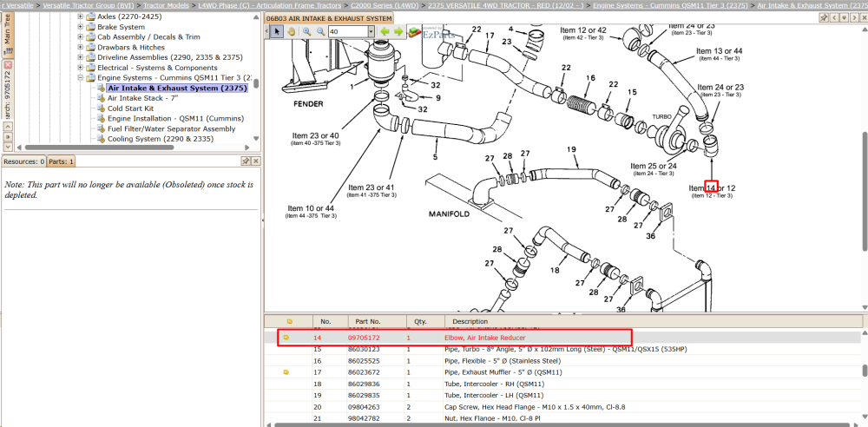Select part number 98042782 in row 21
868x427 pixels.
pyautogui.click(x=364, y=418)
